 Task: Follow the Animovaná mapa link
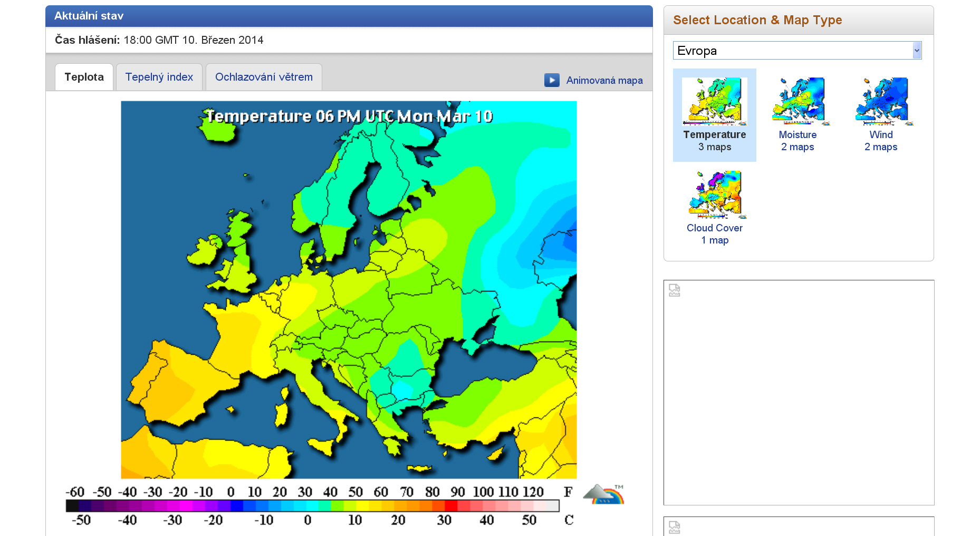[x=604, y=81]
